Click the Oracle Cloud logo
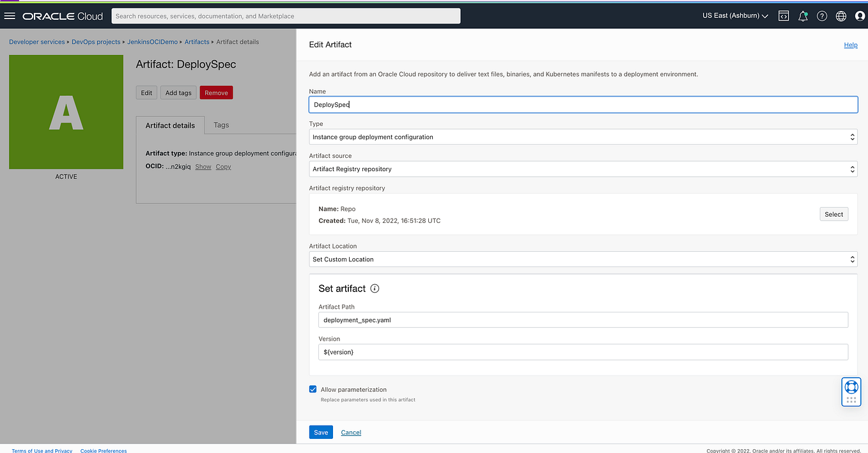The height and width of the screenshot is (453, 868). point(61,16)
